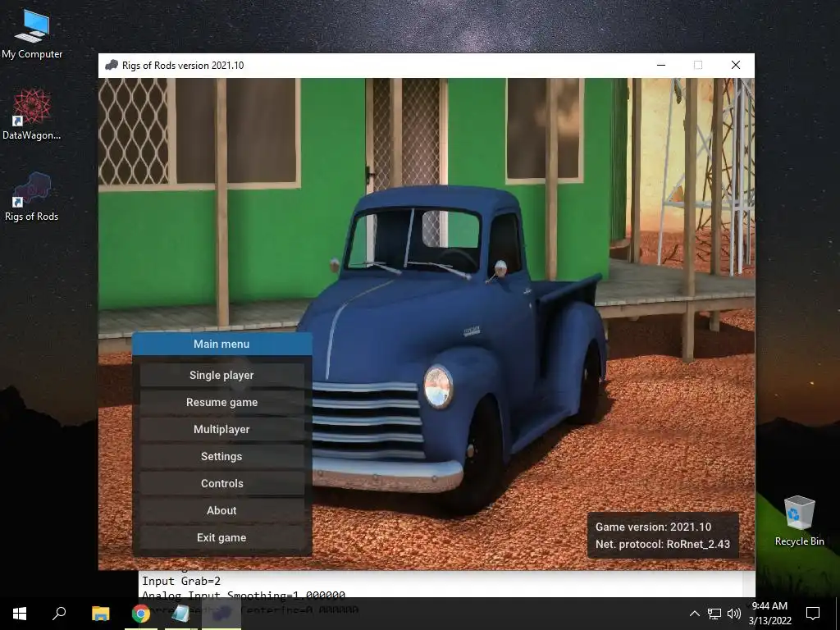Minimize the Rigs of Rods window
840x630 pixels.
point(661,66)
